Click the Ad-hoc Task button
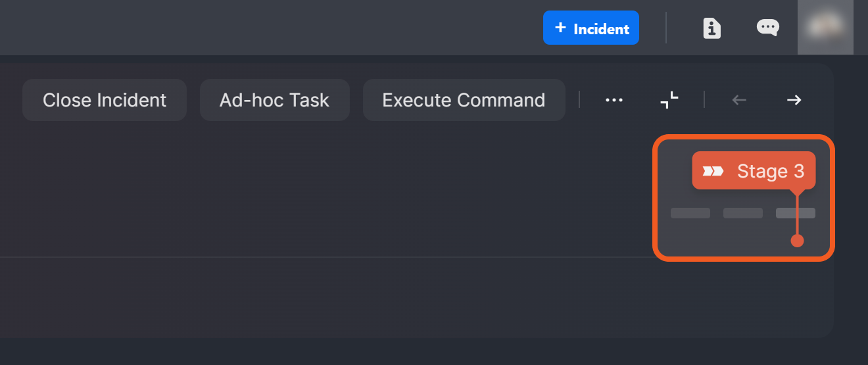The width and height of the screenshot is (868, 365). (x=274, y=100)
